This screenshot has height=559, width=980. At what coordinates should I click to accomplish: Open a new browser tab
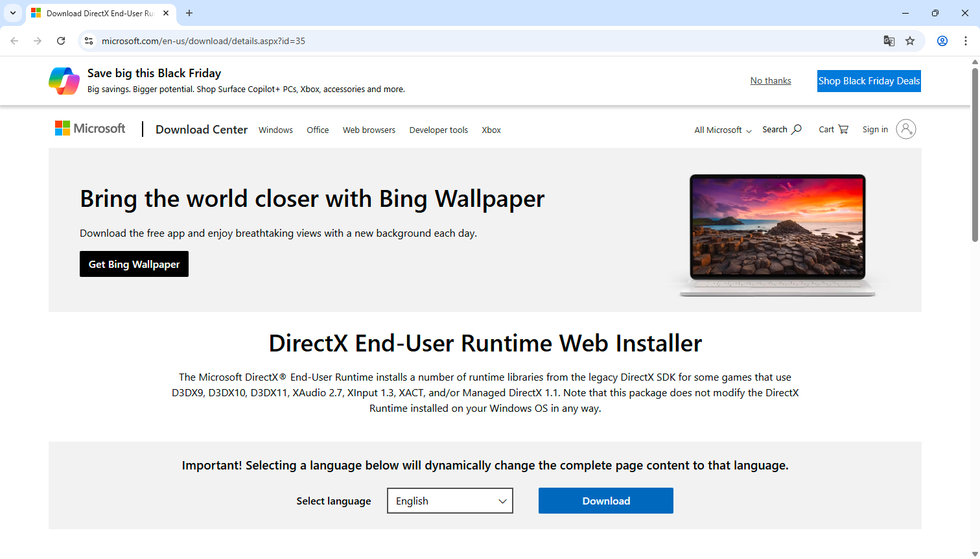[x=189, y=13]
